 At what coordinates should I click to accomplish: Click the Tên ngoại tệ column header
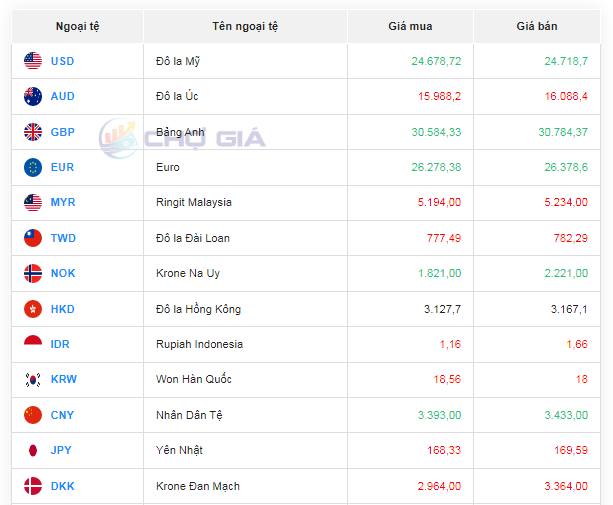click(x=245, y=26)
